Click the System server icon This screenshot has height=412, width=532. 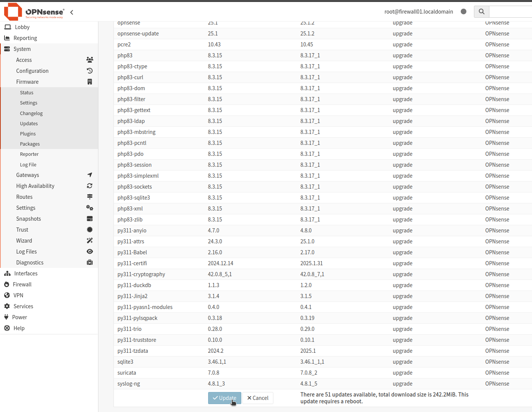click(x=7, y=49)
